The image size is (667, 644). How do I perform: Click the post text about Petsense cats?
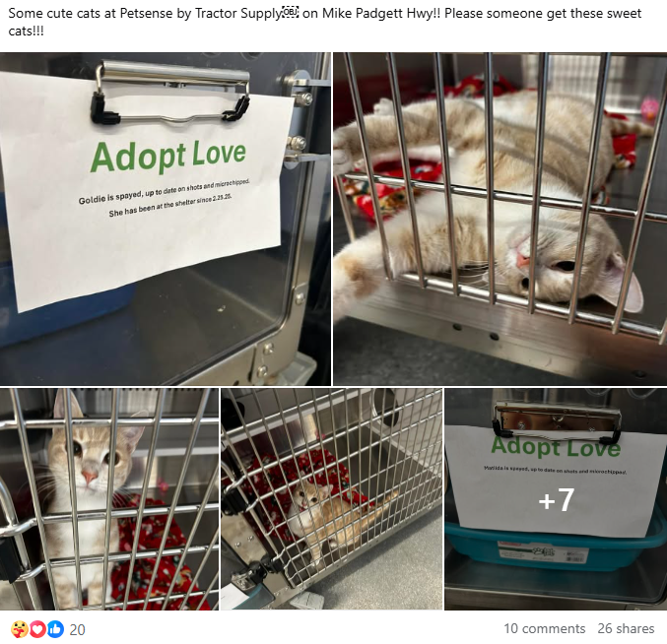coord(324,22)
